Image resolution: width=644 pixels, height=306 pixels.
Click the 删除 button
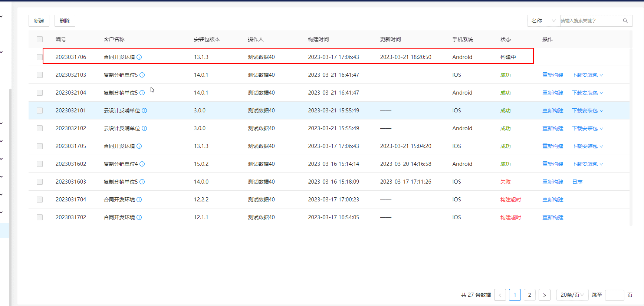click(x=65, y=21)
